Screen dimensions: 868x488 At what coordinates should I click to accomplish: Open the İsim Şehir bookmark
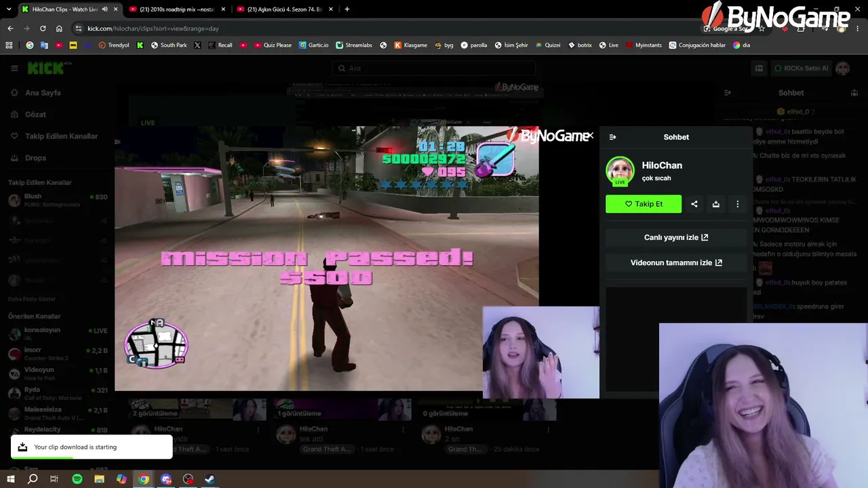point(511,45)
